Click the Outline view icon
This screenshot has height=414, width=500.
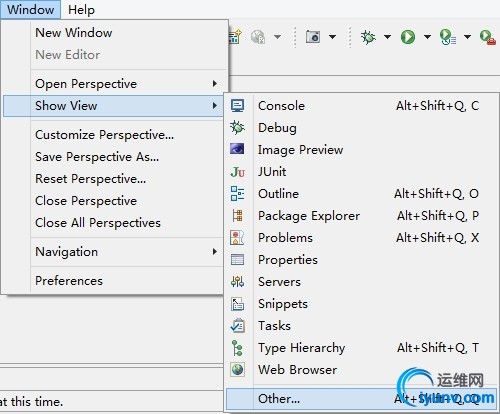point(237,194)
